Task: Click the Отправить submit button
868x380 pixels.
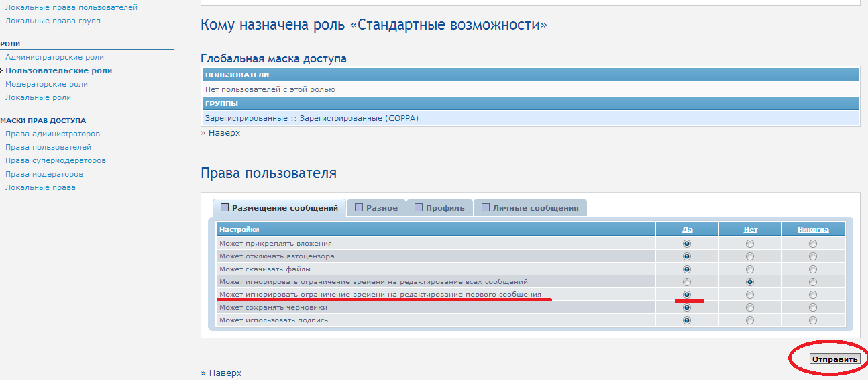Action: [x=834, y=359]
